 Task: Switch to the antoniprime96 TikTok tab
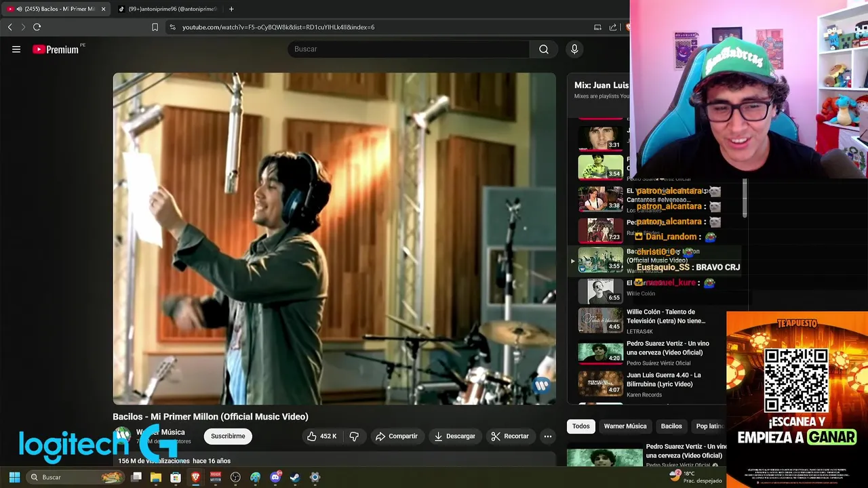pos(168,9)
